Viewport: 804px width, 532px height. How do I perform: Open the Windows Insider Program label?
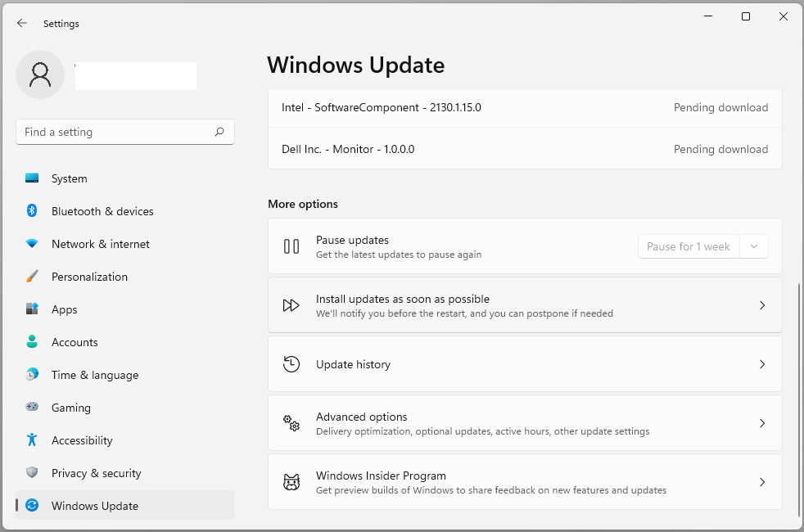381,476
